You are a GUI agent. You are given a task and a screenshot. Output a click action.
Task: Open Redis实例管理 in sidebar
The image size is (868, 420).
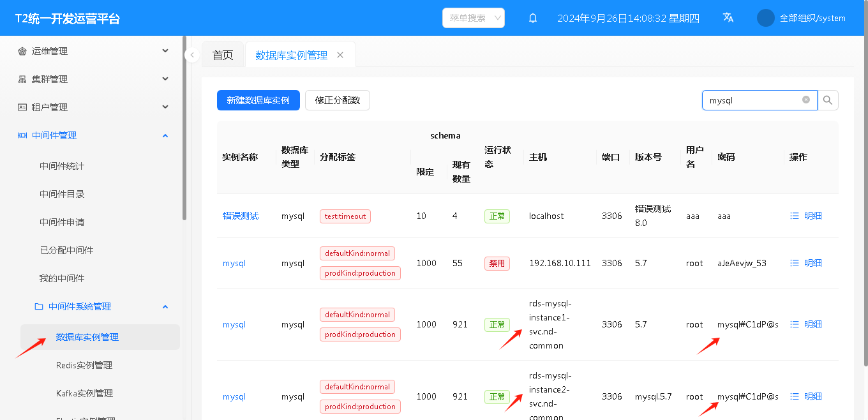point(84,365)
